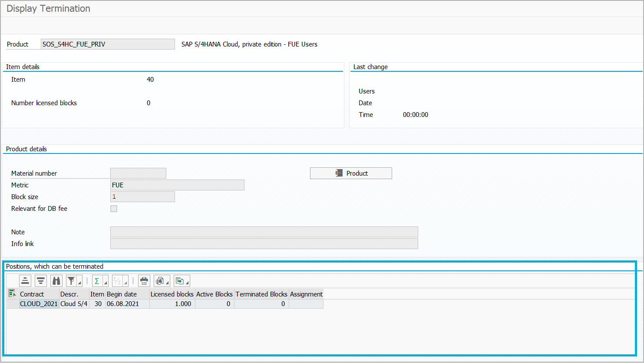The image size is (644, 363).
Task: Click the Active Blocks column header
Action: [215, 294]
